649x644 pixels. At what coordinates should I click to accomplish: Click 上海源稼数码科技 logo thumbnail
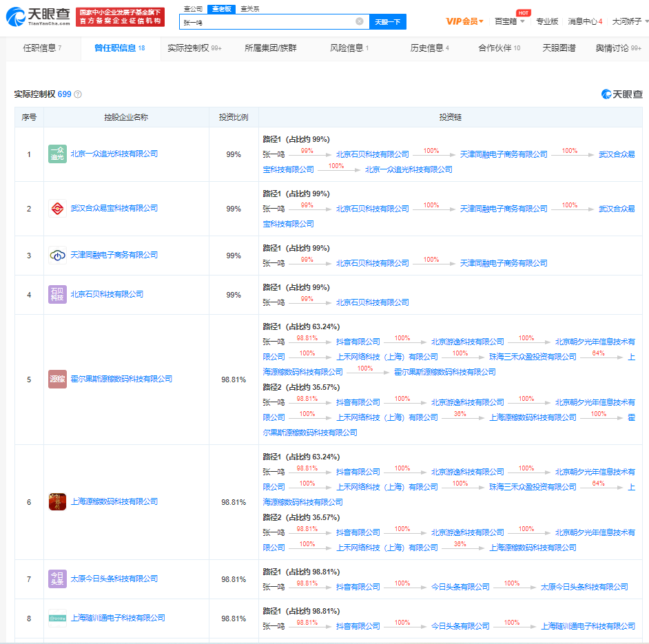click(58, 502)
